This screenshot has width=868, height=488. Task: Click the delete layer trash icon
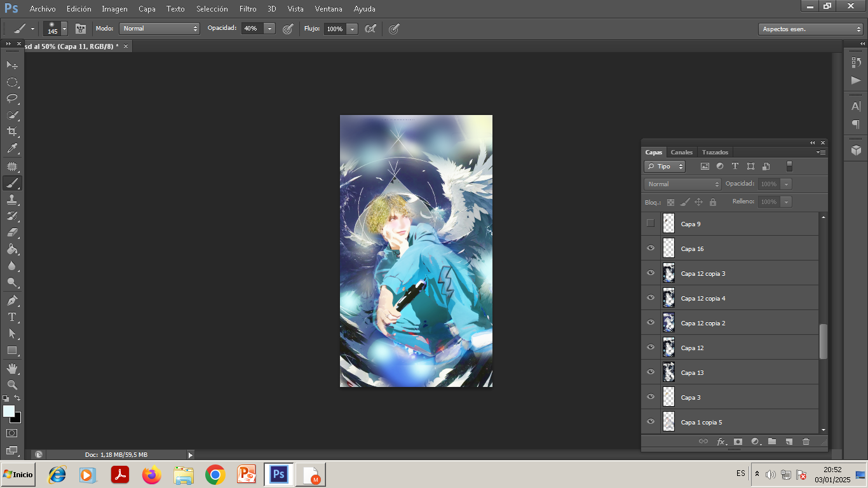coord(806,442)
